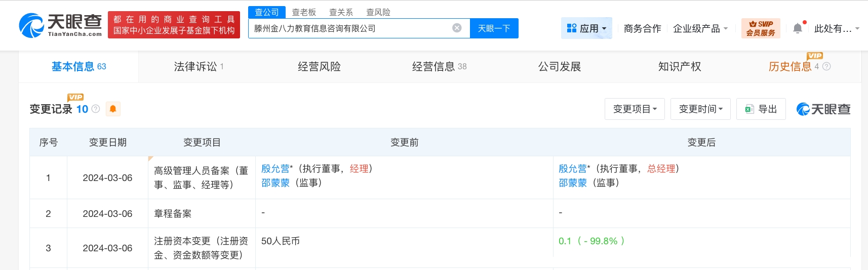Switch to the 法律诉讼 tab

(199, 66)
